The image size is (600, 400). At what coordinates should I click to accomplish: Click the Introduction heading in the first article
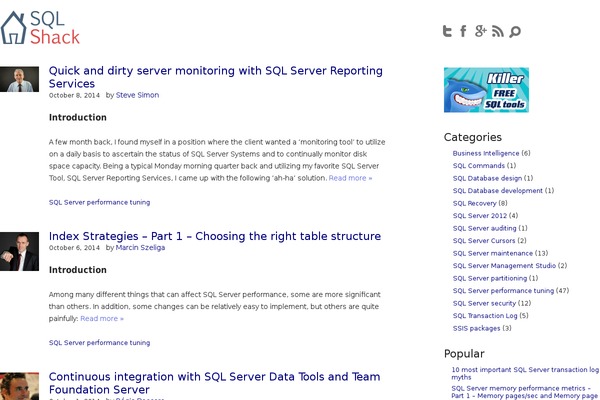(x=78, y=118)
